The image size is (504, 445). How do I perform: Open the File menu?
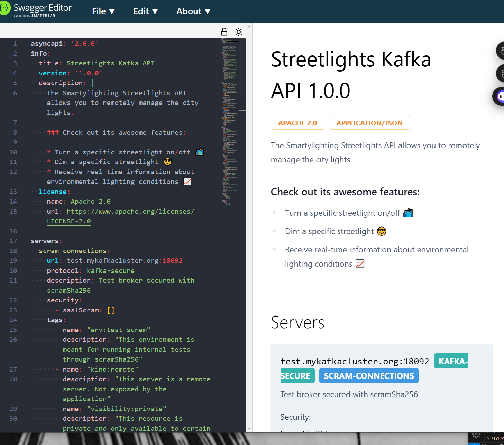[103, 11]
